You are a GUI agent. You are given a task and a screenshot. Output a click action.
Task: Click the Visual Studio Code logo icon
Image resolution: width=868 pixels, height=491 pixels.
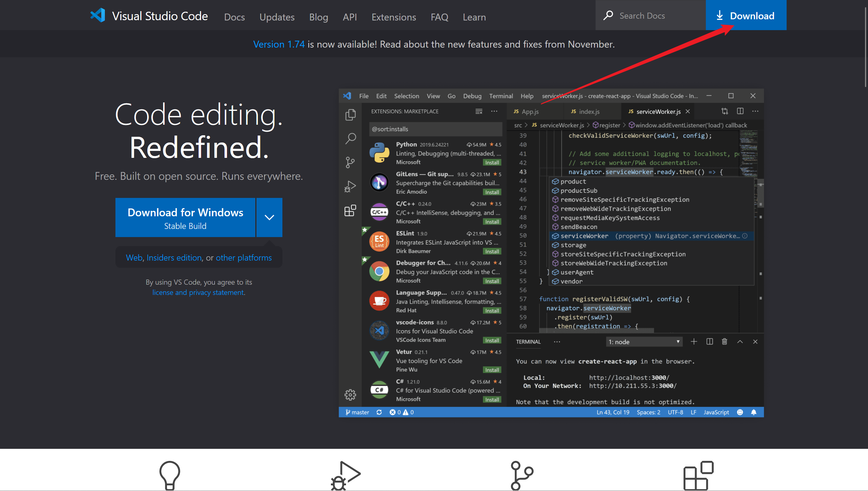tap(98, 15)
